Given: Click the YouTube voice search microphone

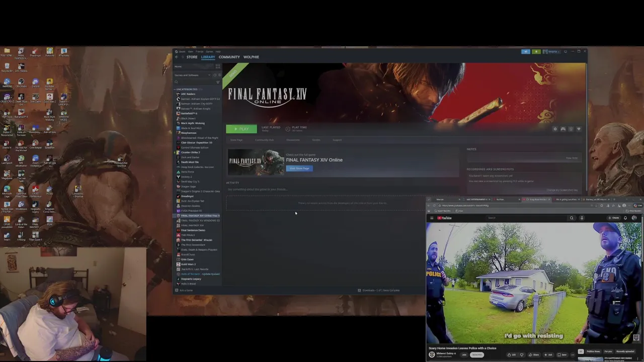Looking at the screenshot, I should coord(582,218).
